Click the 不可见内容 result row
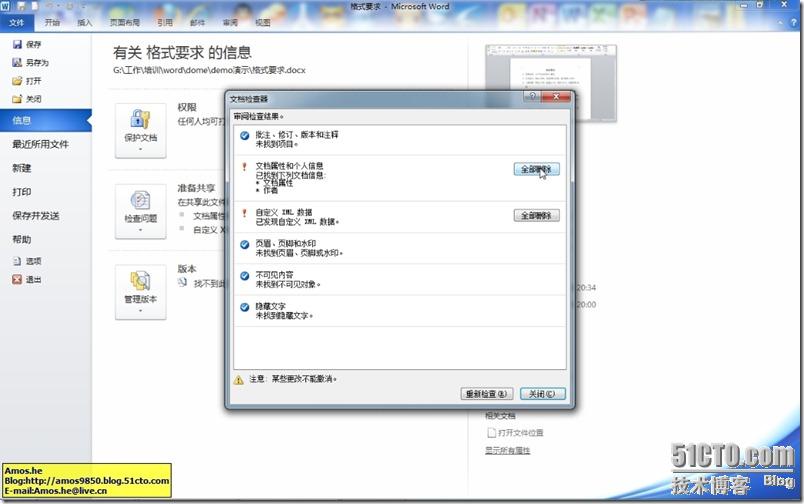The height and width of the screenshot is (504, 804). (400, 279)
